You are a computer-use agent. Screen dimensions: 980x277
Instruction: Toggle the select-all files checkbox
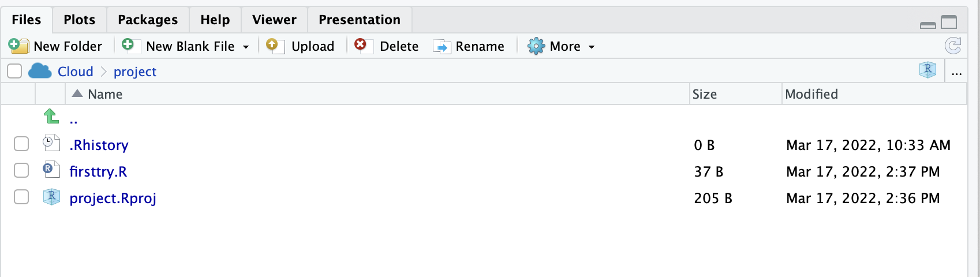tap(14, 71)
